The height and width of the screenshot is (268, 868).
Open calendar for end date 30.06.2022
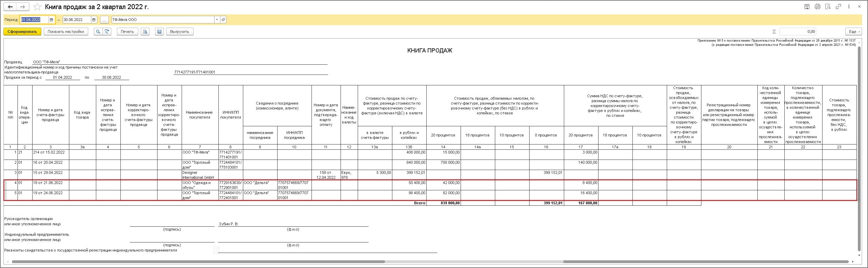pos(94,20)
